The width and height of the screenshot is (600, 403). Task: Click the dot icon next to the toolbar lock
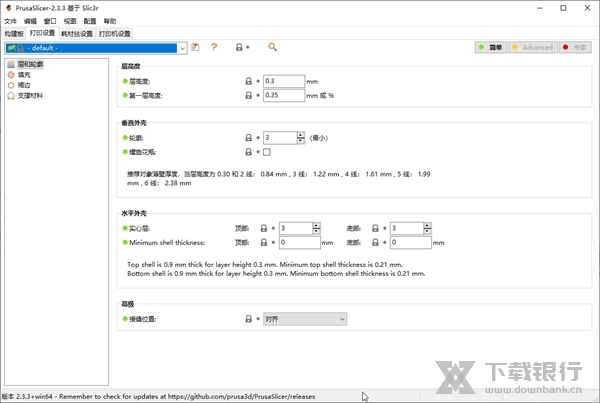point(248,47)
